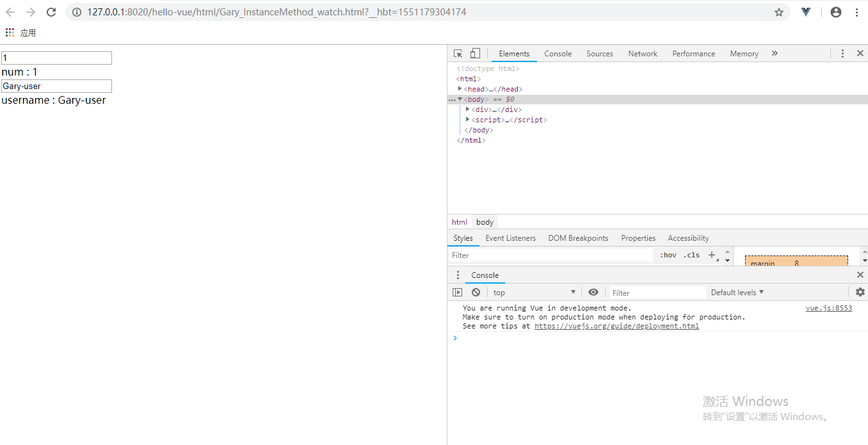Viewport: 868px width, 445px height.
Task: Close the console drawer
Action: (x=860, y=275)
